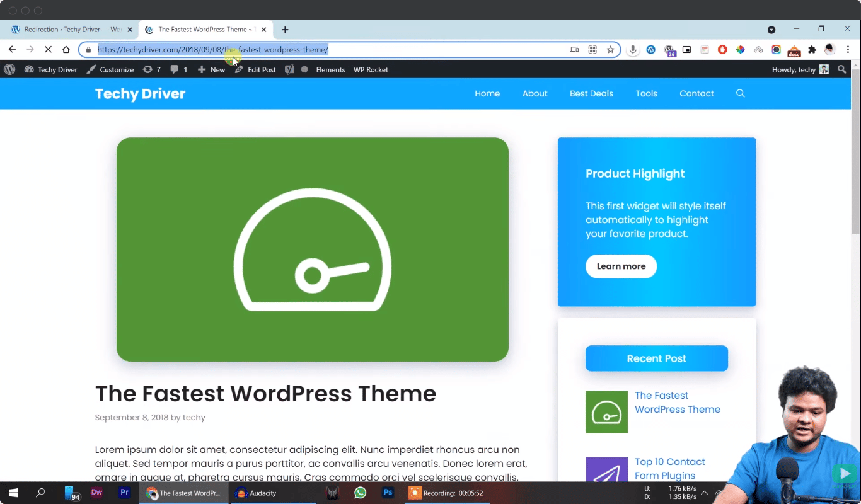Open WhatsApp from the taskbar
This screenshot has width=861, height=504.
[360, 493]
